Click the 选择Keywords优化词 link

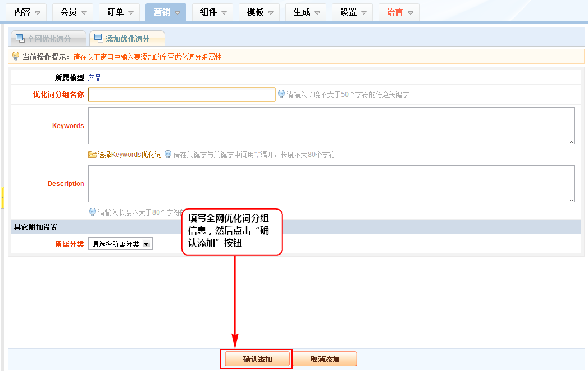[129, 155]
